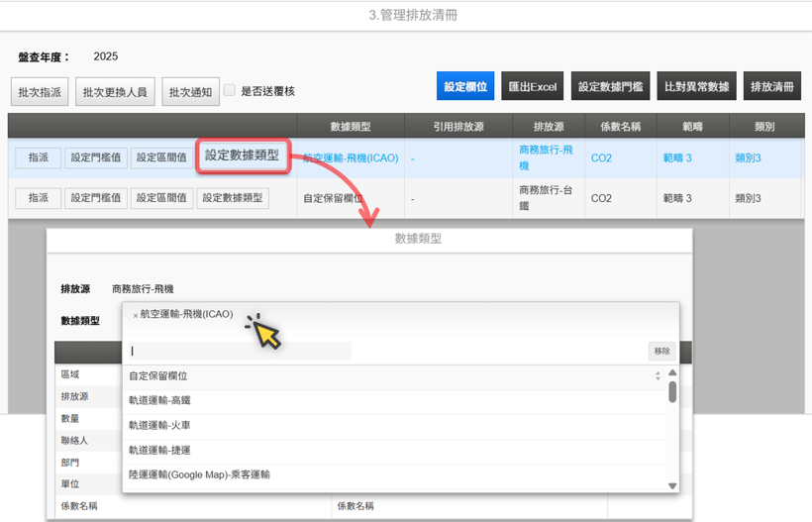Image resolution: width=812 pixels, height=522 pixels.
Task: Select 自定保留欄位 from the dropdown list
Action: coord(158,376)
